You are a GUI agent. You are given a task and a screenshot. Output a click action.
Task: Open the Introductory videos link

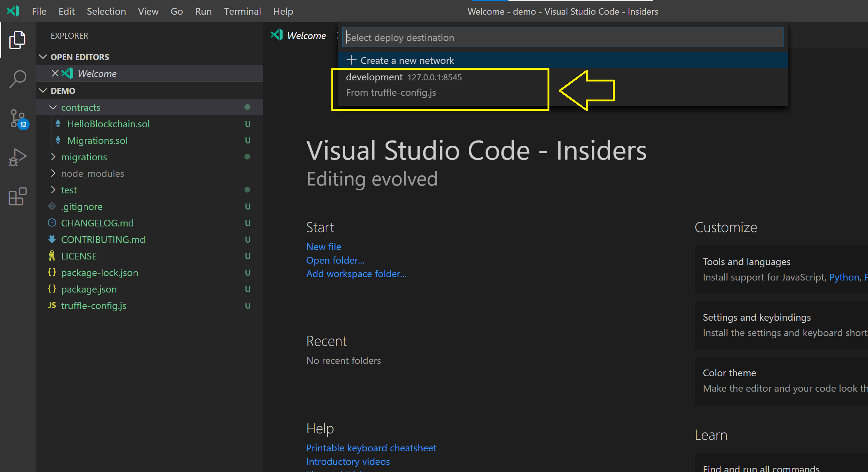[348, 461]
